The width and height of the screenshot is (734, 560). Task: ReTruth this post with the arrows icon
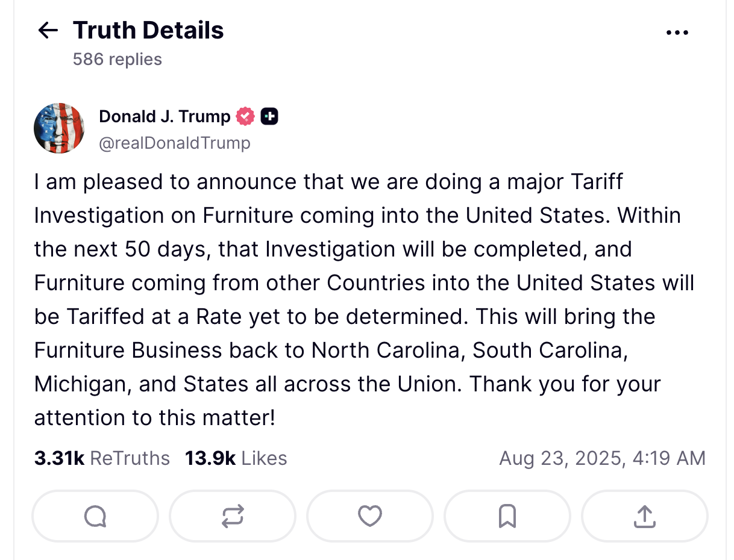[233, 516]
